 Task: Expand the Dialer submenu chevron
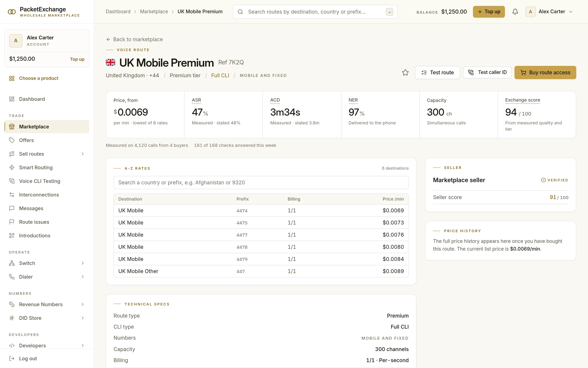pos(83,277)
